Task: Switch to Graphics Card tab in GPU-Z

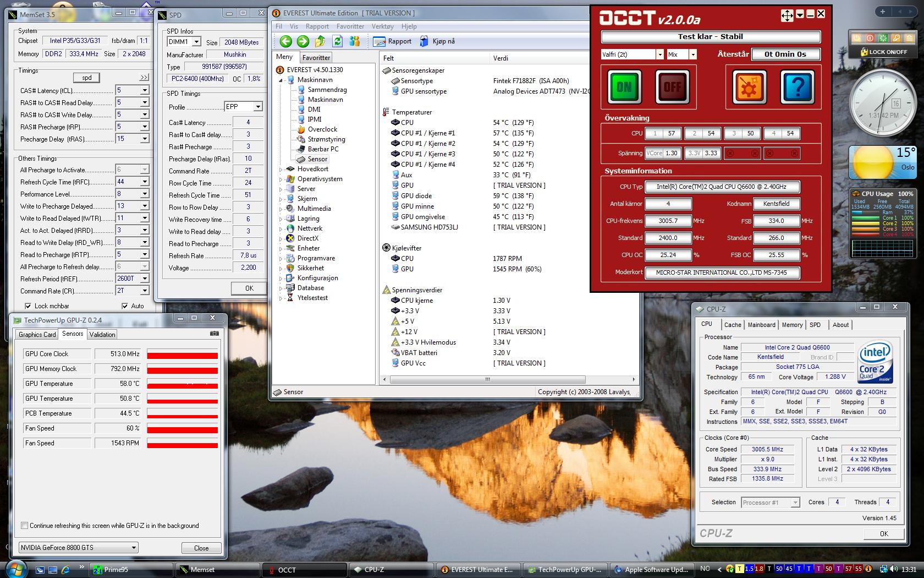Action: pyautogui.click(x=37, y=335)
